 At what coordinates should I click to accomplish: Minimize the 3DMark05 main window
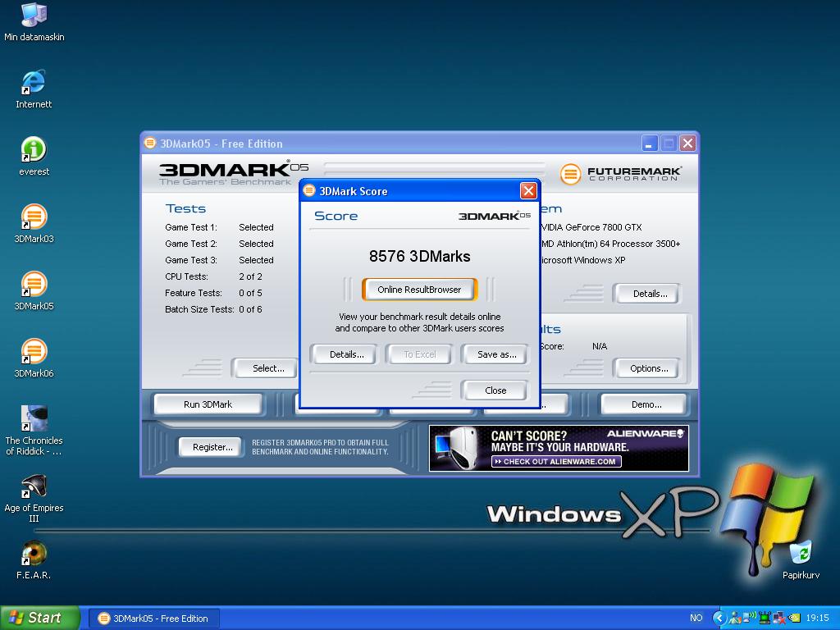[650, 143]
